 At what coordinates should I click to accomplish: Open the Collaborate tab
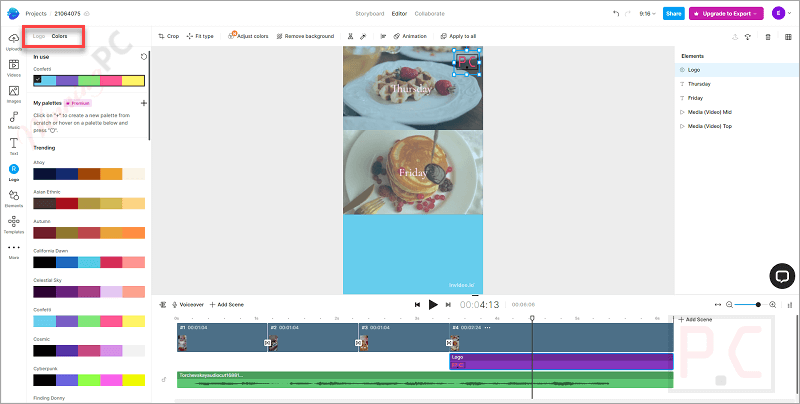[430, 14]
